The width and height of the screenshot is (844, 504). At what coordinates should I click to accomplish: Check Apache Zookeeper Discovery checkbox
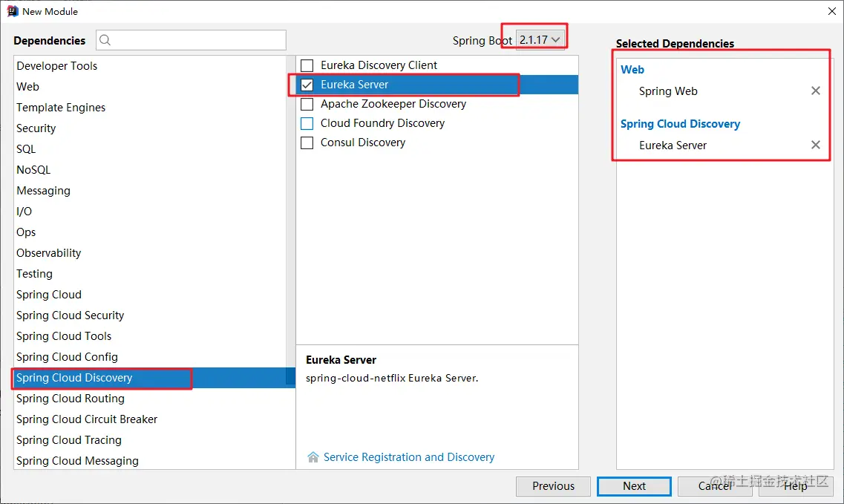click(307, 105)
